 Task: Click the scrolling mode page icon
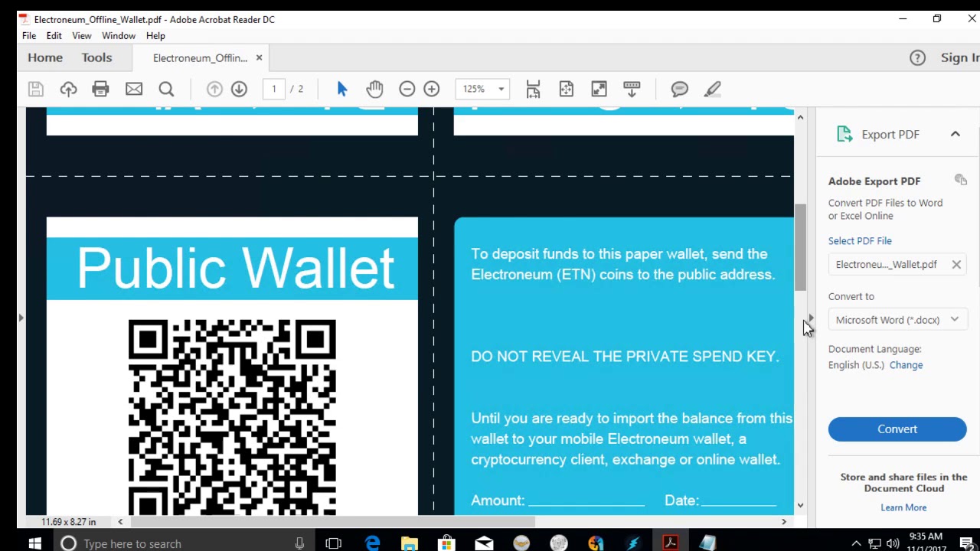coord(534,89)
